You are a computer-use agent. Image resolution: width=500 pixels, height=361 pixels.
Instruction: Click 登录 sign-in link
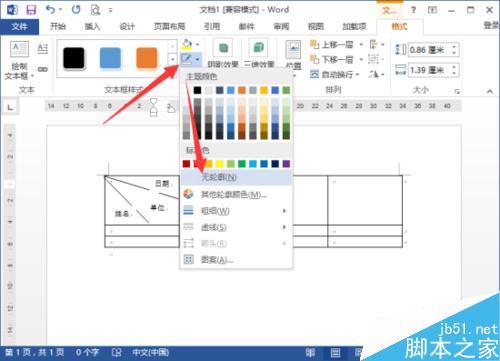(492, 25)
